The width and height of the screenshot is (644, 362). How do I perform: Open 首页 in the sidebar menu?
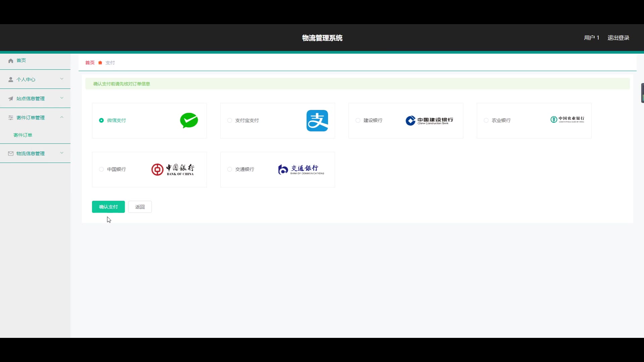pos(35,61)
